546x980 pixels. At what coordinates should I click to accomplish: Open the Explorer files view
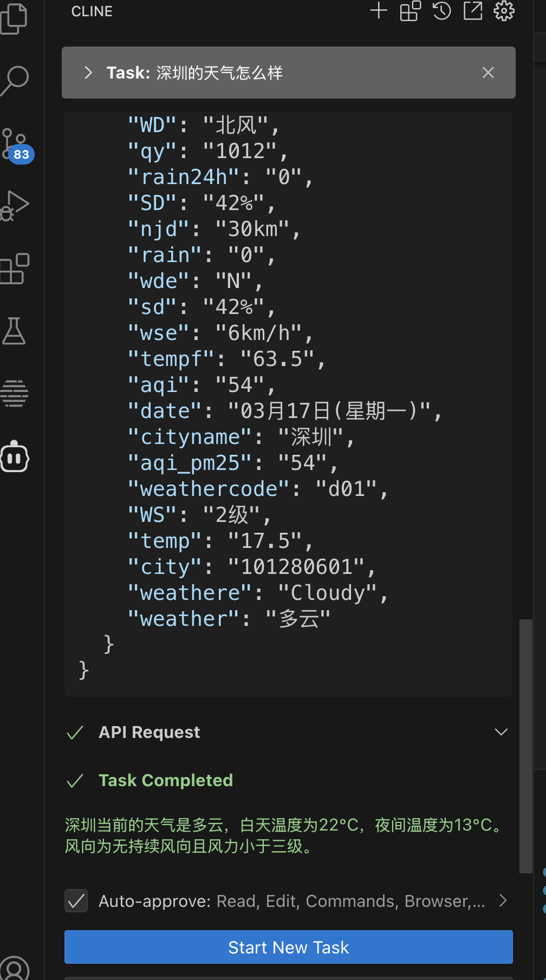click(x=14, y=18)
